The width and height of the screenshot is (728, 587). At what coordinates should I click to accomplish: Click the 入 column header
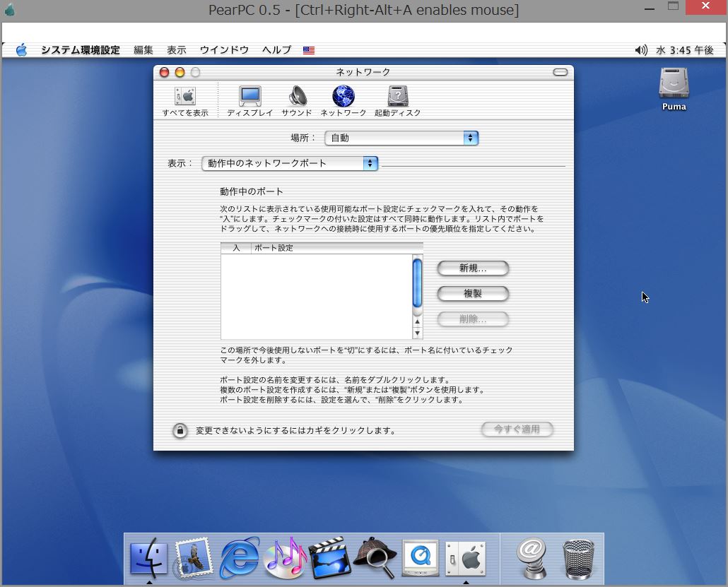point(236,248)
